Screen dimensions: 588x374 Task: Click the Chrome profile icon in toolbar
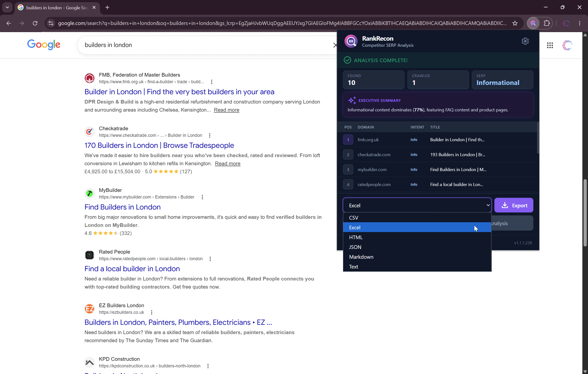[x=566, y=23]
